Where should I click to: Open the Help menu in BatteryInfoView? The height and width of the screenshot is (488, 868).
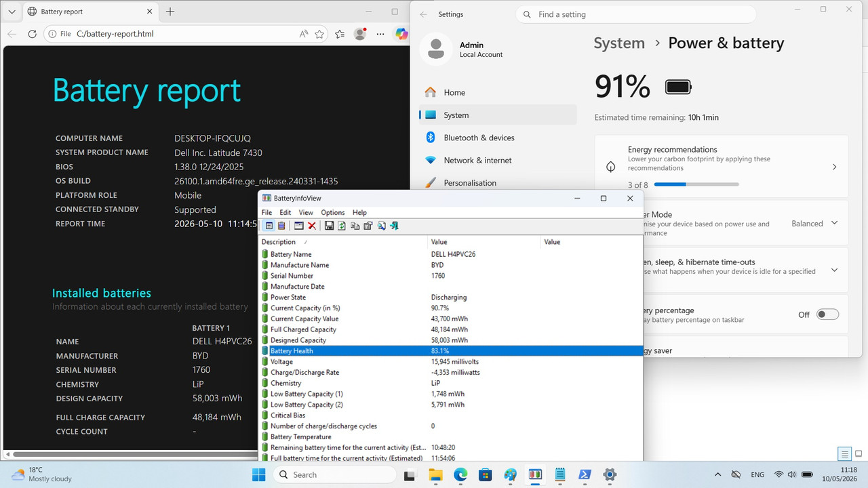(x=359, y=212)
